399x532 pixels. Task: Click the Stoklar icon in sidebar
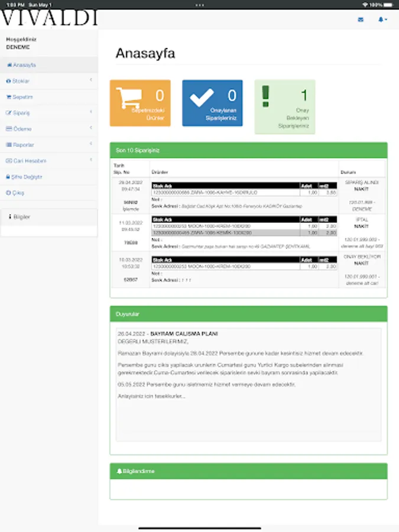pyautogui.click(x=8, y=81)
